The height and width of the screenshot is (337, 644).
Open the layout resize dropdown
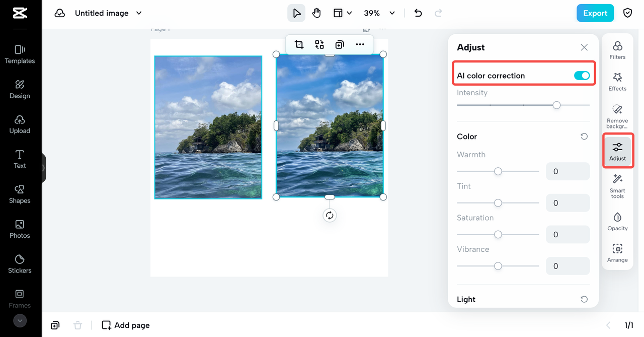(343, 13)
